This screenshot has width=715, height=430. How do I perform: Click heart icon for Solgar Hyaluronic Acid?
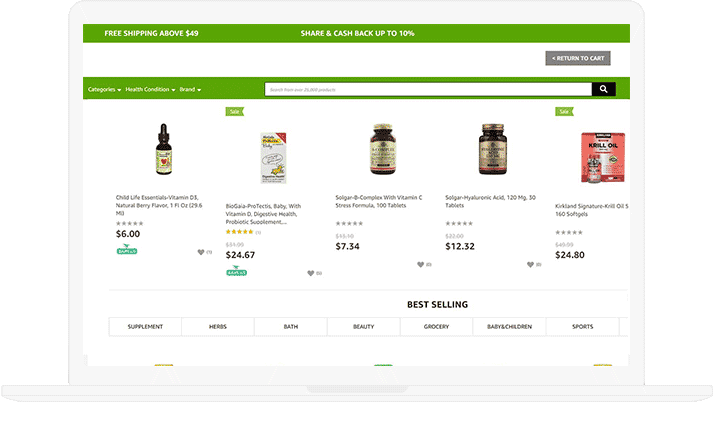[x=530, y=264]
